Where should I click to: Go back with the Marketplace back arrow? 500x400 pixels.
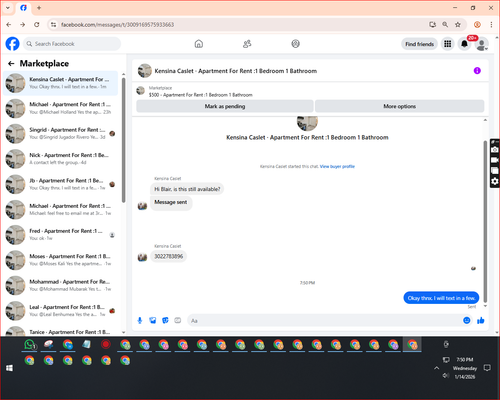point(11,63)
